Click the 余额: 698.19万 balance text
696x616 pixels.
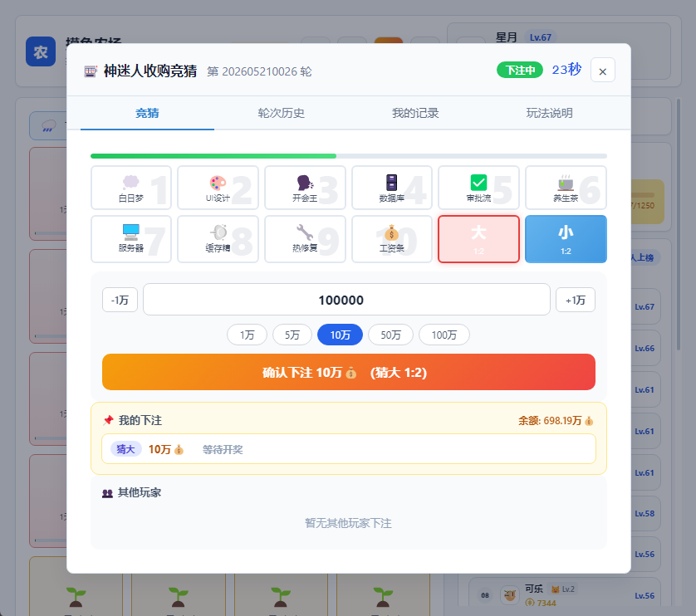click(x=556, y=421)
